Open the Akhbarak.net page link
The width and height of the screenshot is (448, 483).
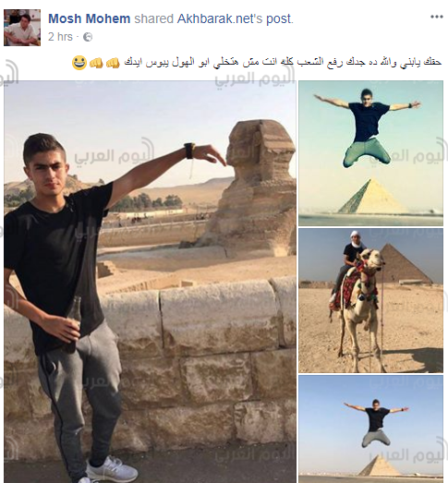pyautogui.click(x=219, y=18)
